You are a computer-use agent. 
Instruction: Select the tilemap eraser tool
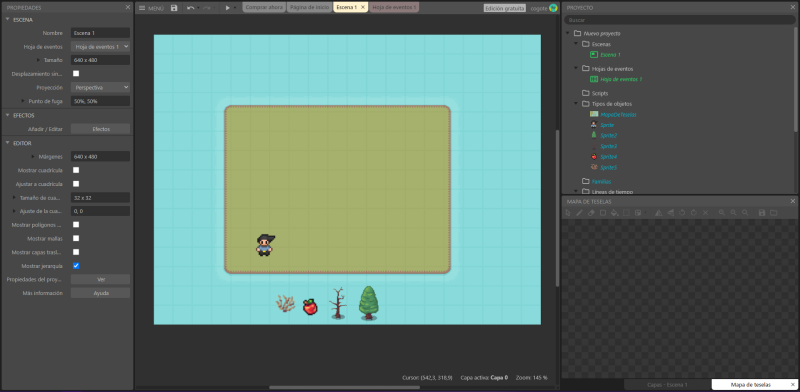point(591,212)
